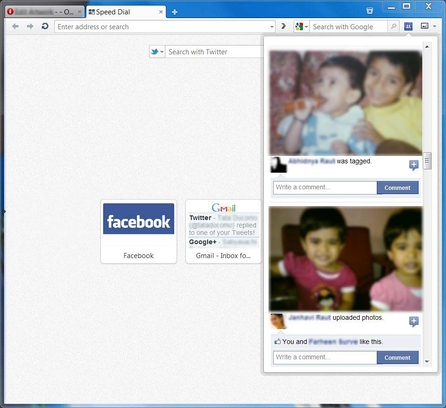
Task: Open the Google search engine dropdown
Action: point(301,27)
